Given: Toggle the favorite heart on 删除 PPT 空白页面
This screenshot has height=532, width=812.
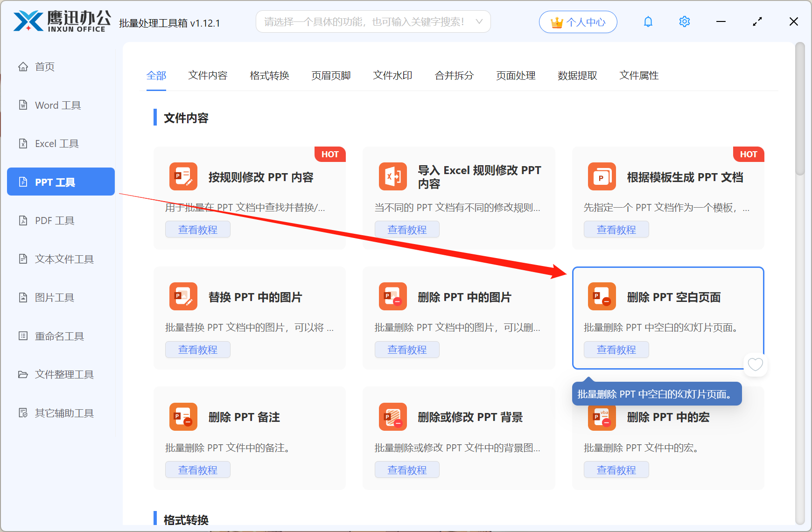Looking at the screenshot, I should coord(755,365).
